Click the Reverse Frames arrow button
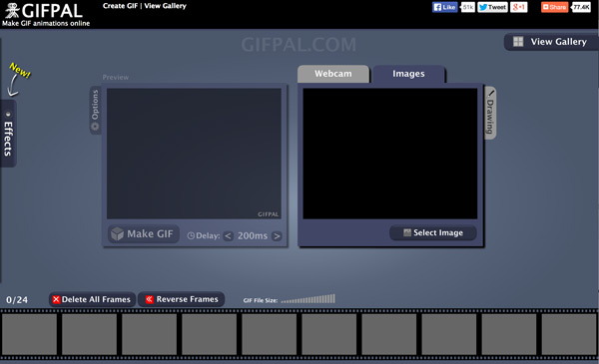 [x=181, y=299]
